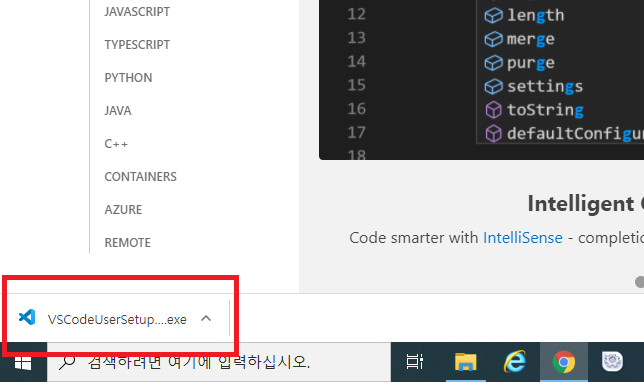Open the C++ docs section
The width and height of the screenshot is (644, 382).
(116, 144)
